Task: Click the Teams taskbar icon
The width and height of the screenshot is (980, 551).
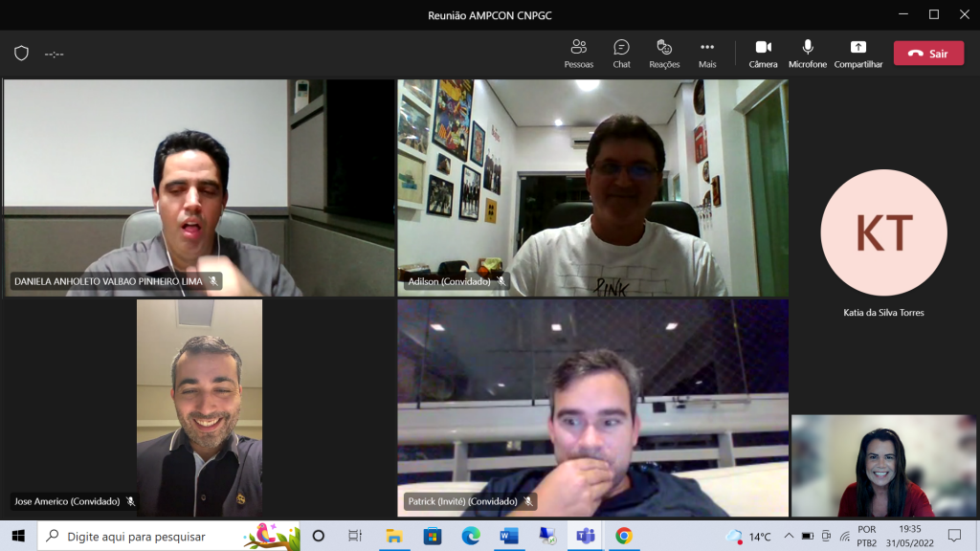Action: (586, 536)
